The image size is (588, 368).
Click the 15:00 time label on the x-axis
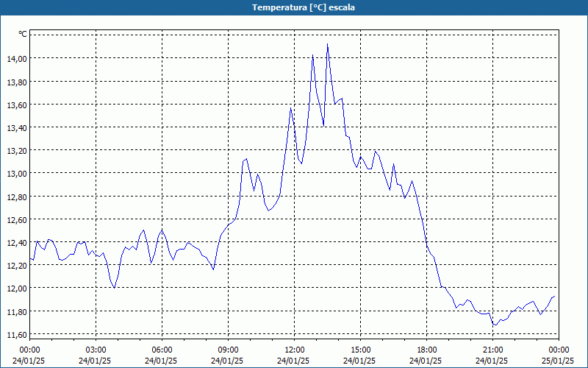tap(360, 349)
